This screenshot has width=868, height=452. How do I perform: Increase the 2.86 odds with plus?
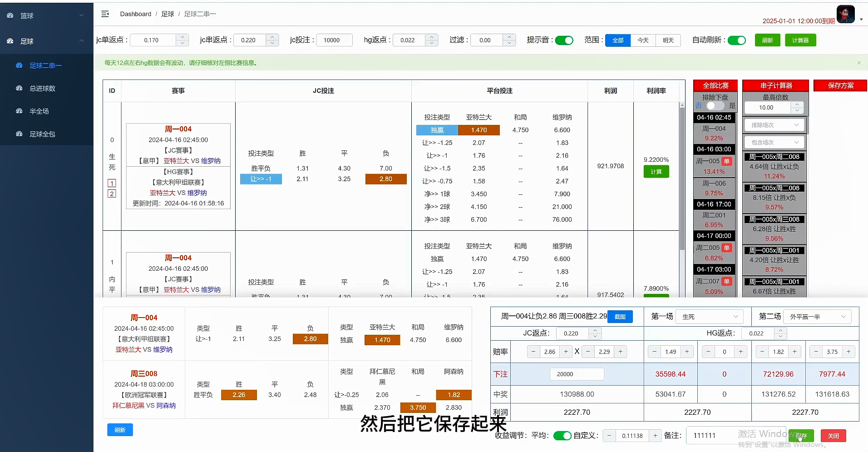(x=566, y=352)
